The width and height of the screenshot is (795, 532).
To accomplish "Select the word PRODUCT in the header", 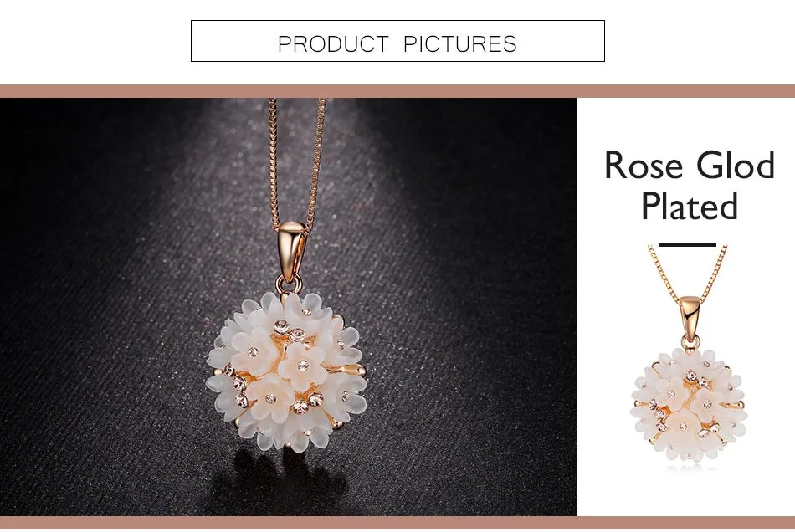I will point(333,44).
